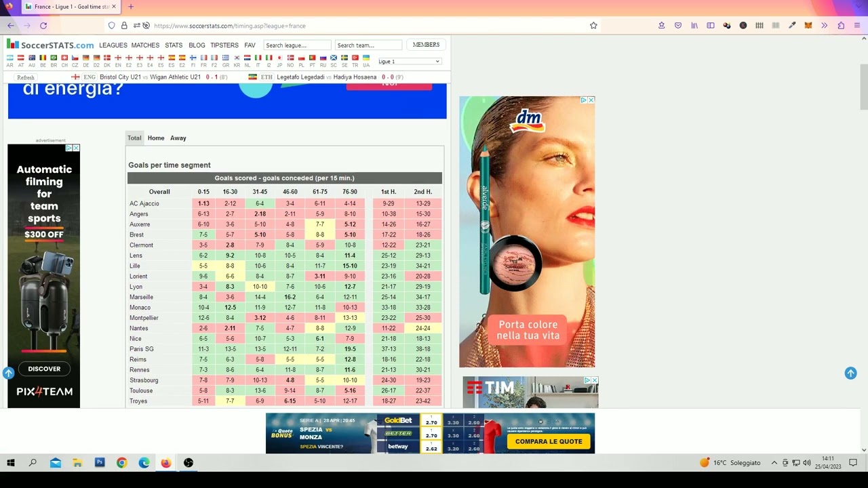Select the Portugal flag (PT)
868x488 pixels.
pyautogui.click(x=312, y=58)
